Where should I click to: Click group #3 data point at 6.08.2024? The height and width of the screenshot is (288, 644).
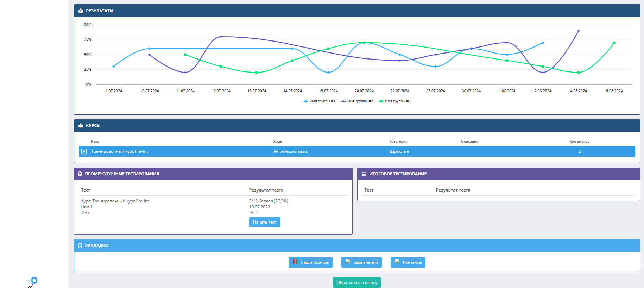coord(614,43)
